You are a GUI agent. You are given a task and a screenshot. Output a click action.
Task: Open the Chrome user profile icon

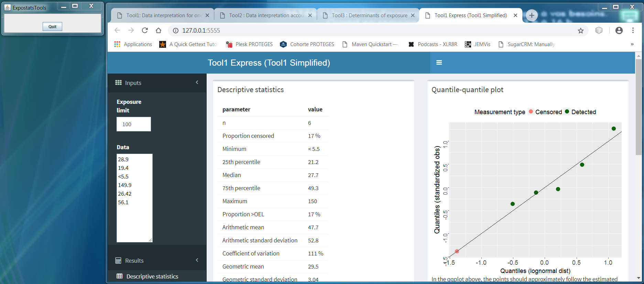[619, 31]
